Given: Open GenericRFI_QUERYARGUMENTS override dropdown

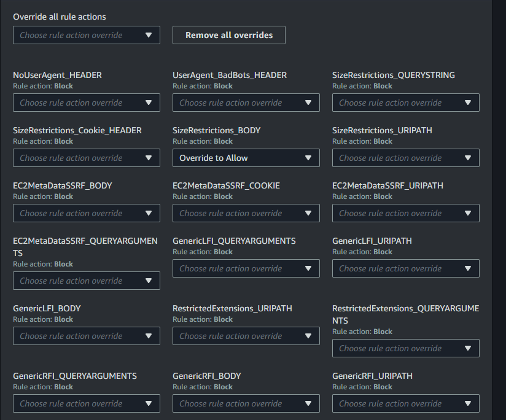Looking at the screenshot, I should point(86,403).
